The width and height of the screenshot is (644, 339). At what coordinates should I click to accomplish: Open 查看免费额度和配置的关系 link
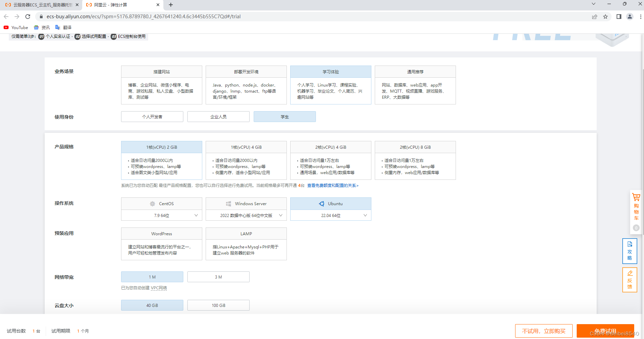coord(333,185)
